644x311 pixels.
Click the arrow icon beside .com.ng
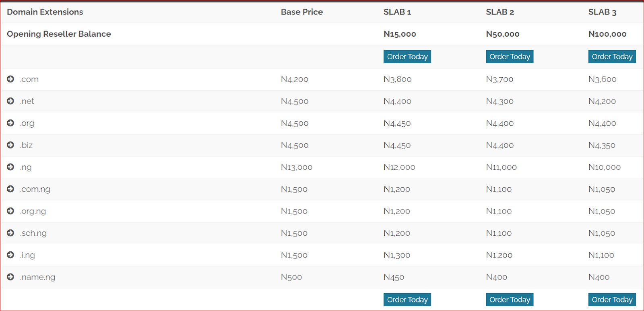[x=10, y=189]
